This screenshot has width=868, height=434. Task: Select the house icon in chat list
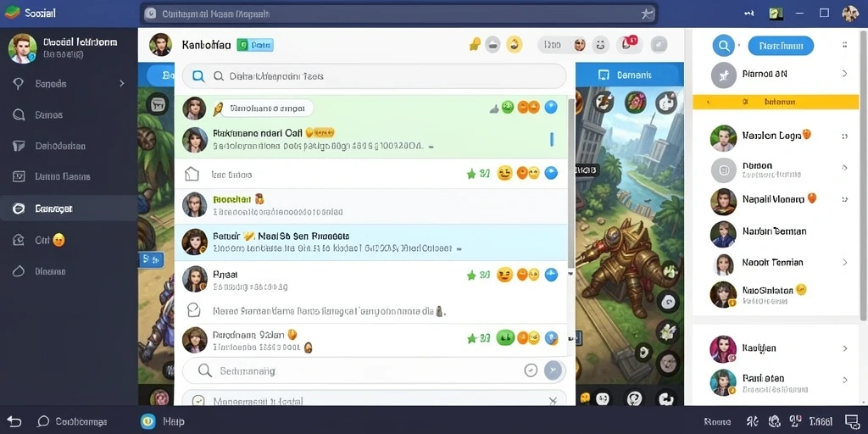pos(192,174)
